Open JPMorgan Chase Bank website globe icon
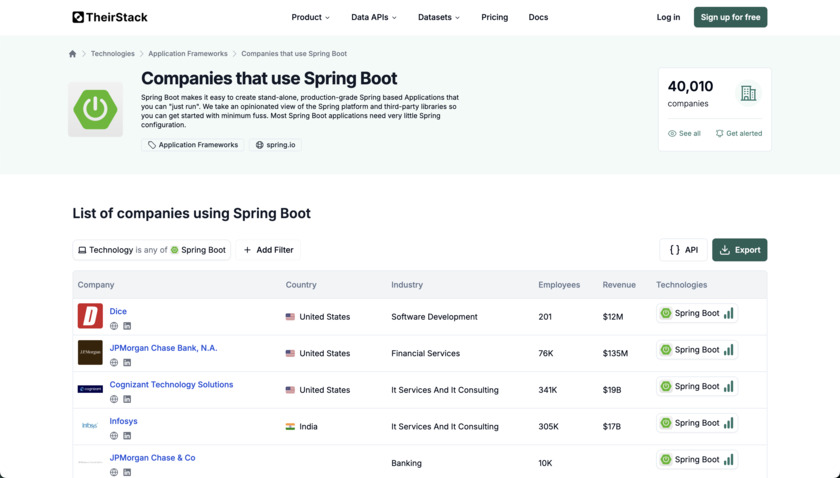 point(114,363)
